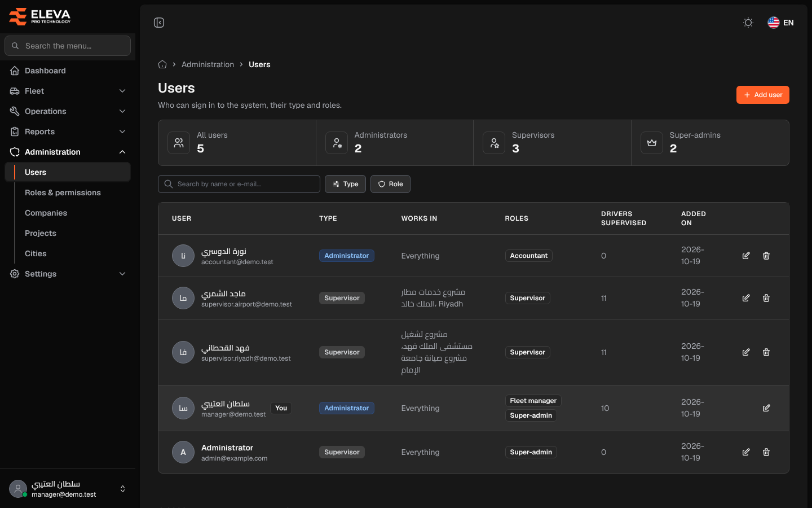Open the account switcher for manager@demo.test
The width and height of the screenshot is (812, 508).
(68, 489)
